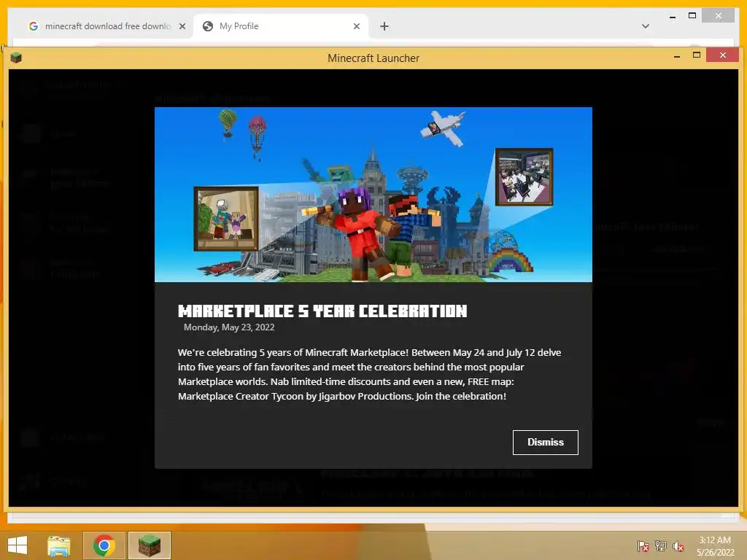
Task: Click the Marketplace 5 Year Celebration banner image
Action: (373, 194)
